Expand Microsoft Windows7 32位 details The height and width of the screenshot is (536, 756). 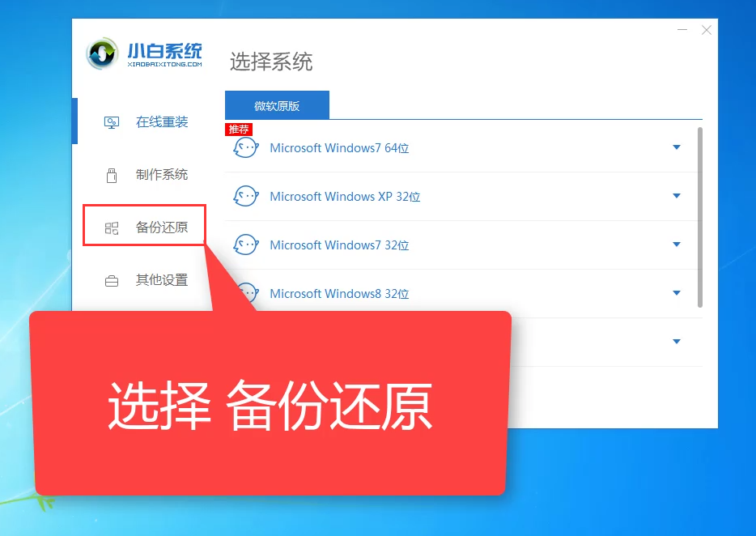(x=677, y=245)
